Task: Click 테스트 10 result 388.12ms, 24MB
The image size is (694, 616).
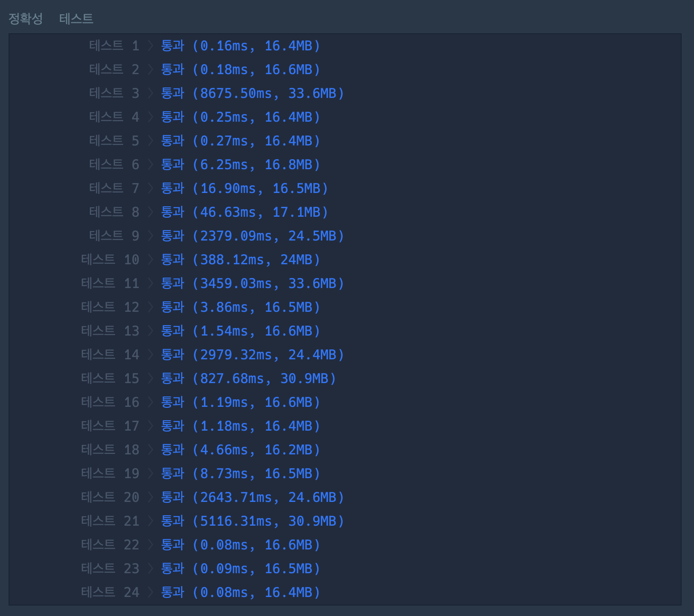Action: [x=241, y=260]
